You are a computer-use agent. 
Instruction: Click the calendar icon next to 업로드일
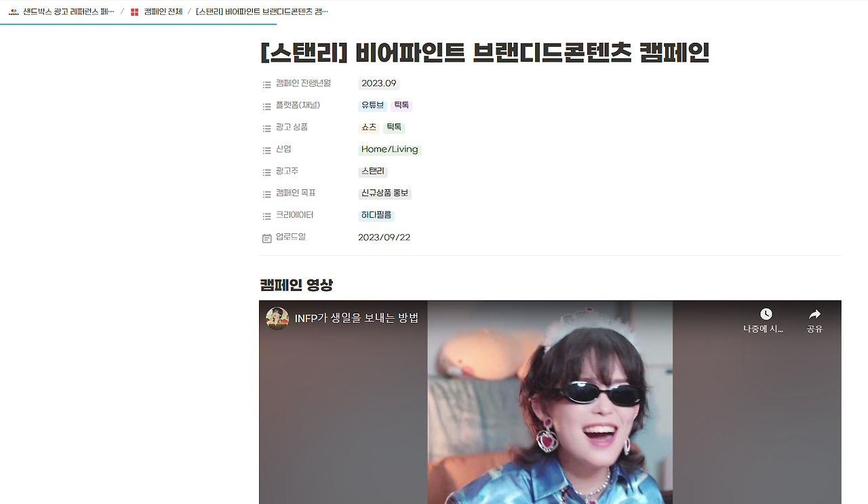point(267,238)
